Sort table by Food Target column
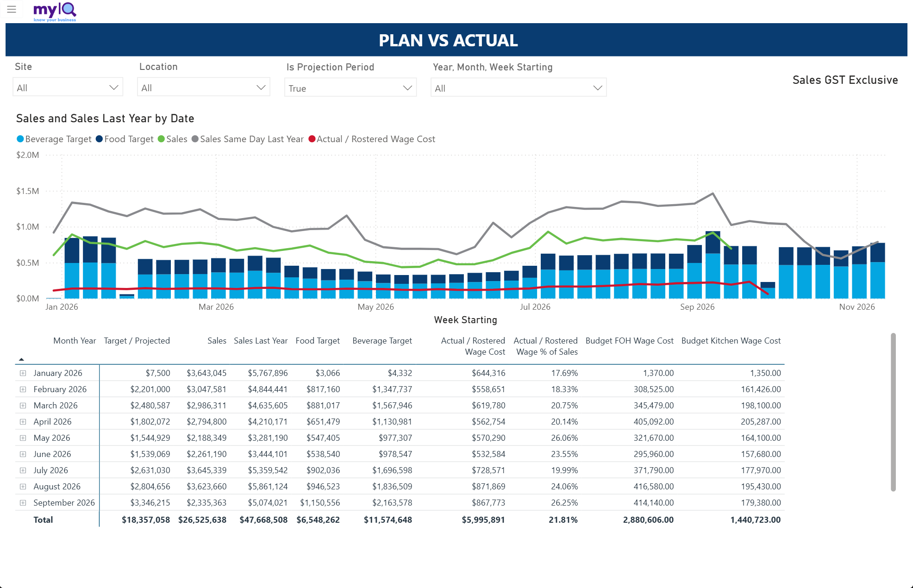The image size is (913, 588). pyautogui.click(x=318, y=341)
